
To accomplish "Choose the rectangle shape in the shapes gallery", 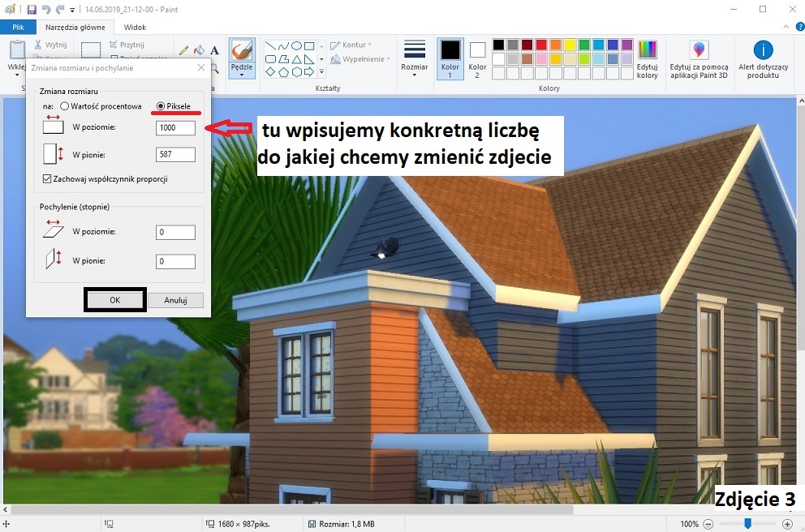I will (309, 46).
